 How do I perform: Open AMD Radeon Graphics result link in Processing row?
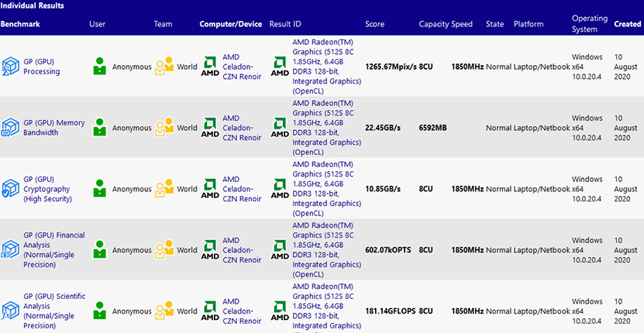327,67
